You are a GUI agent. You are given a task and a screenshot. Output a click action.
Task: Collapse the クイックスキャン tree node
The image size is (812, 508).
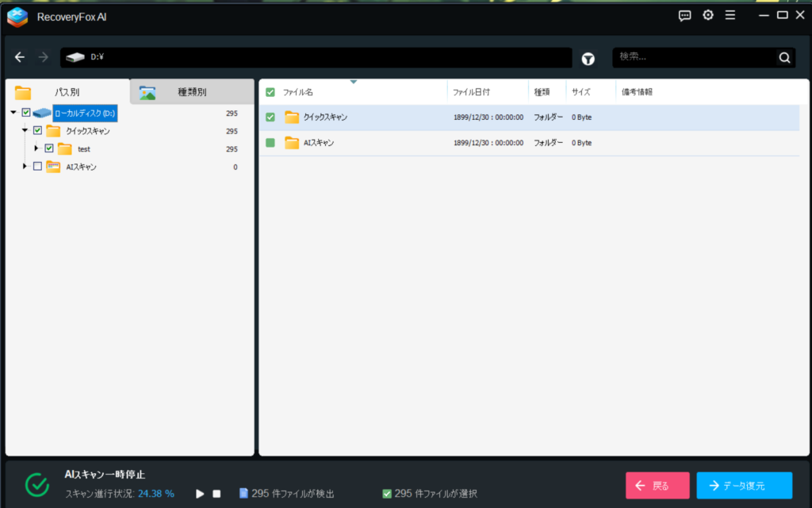[x=25, y=130]
